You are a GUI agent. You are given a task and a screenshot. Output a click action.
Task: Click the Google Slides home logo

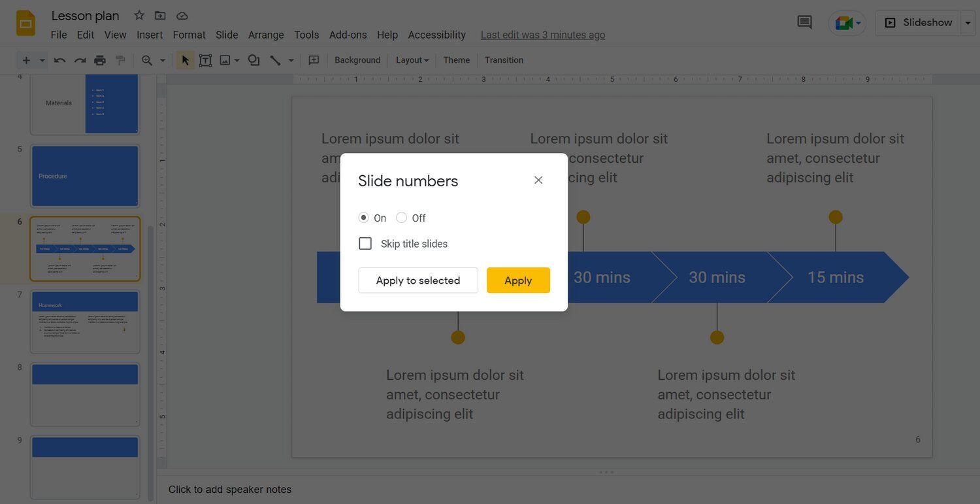pos(25,24)
